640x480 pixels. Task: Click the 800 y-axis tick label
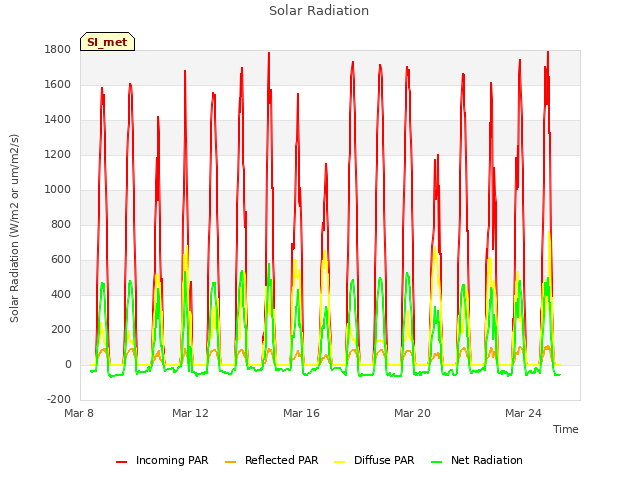(x=61, y=224)
